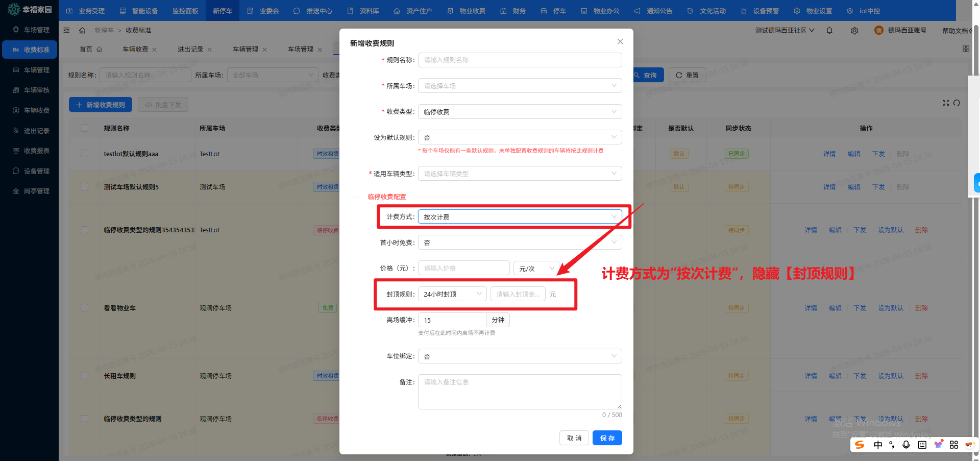Viewport: 980px width, 461px height.
Task: Click the 保存 button
Action: (607, 438)
